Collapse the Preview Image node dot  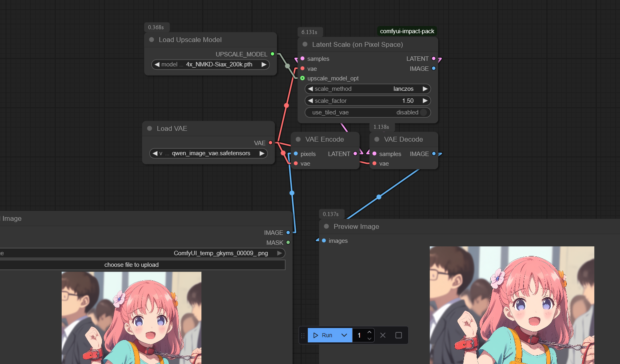327,226
